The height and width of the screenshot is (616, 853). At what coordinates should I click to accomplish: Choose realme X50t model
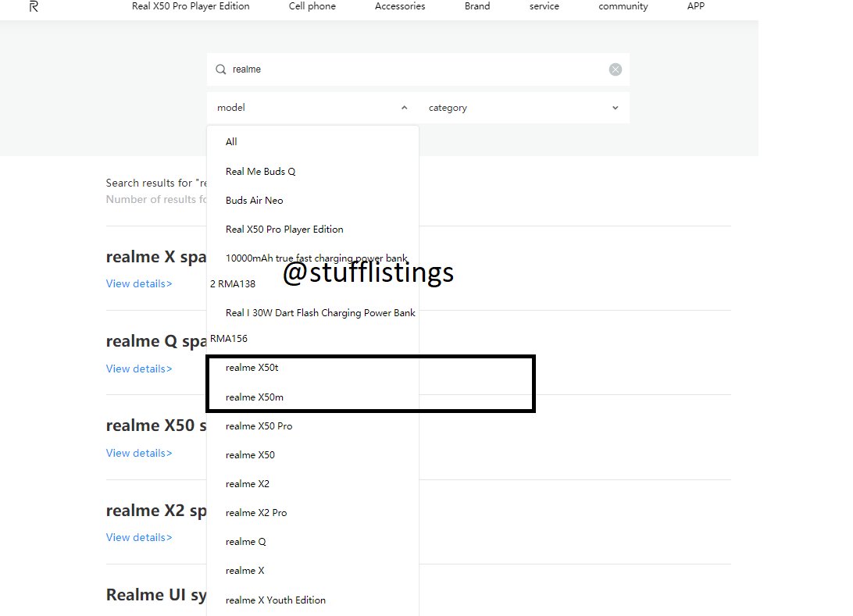252,368
